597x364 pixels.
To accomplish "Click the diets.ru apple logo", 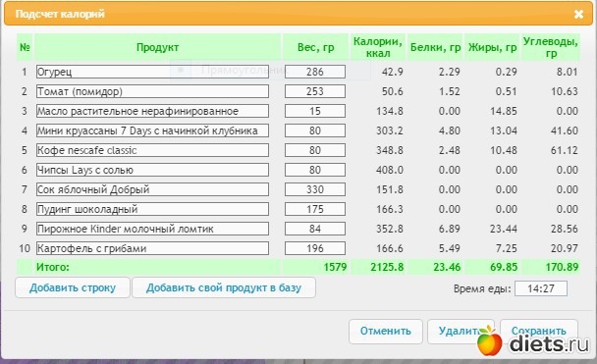I will pos(490,340).
